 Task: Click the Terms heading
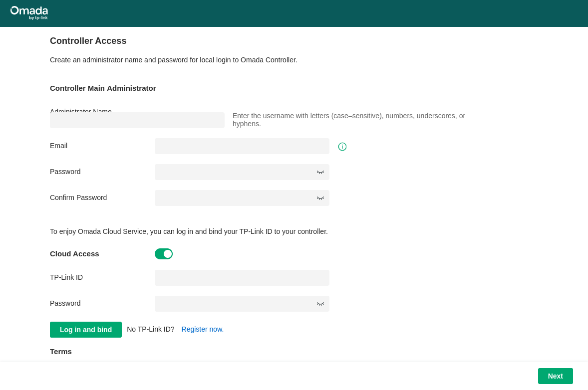pos(61,352)
